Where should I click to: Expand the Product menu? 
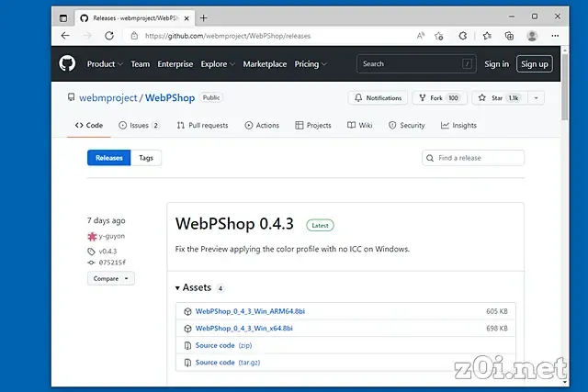tap(105, 64)
